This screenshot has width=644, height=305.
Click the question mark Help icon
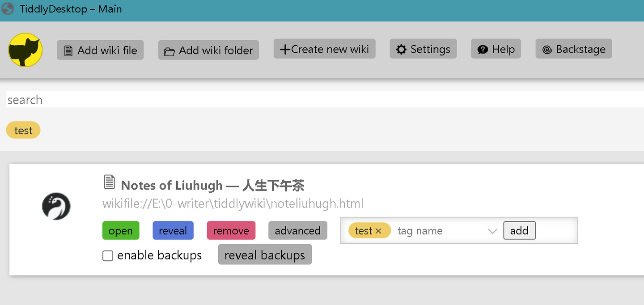tap(483, 49)
